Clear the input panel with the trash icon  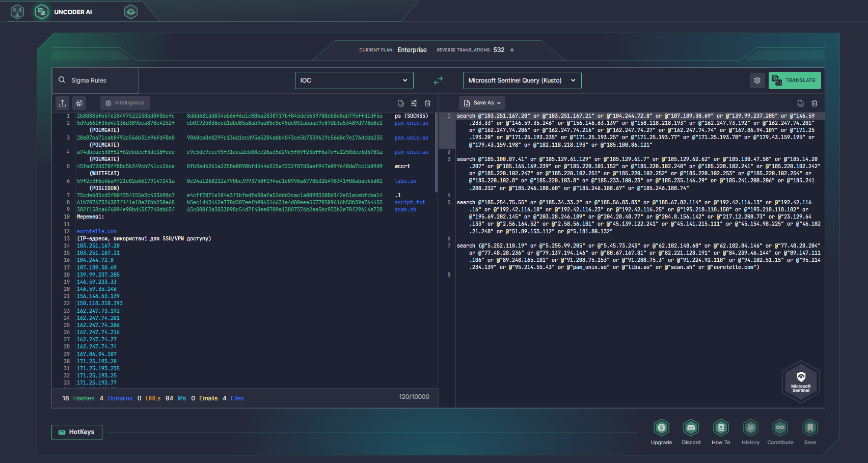tap(428, 103)
